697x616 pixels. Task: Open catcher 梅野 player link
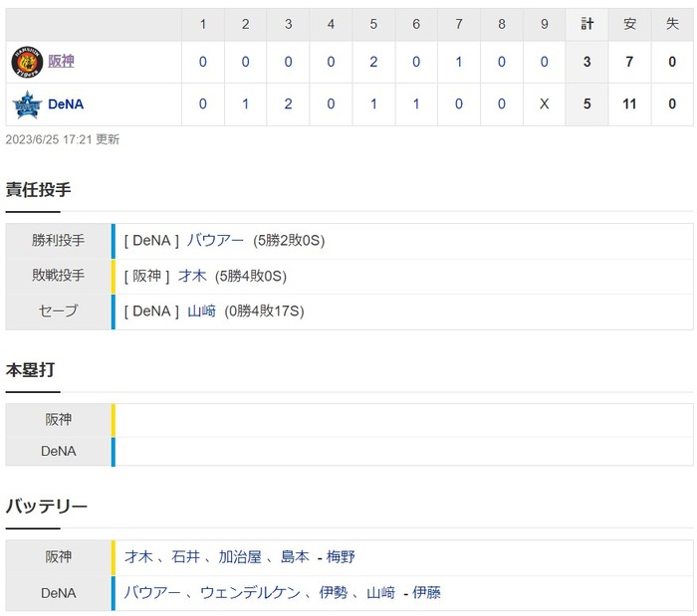341,556
